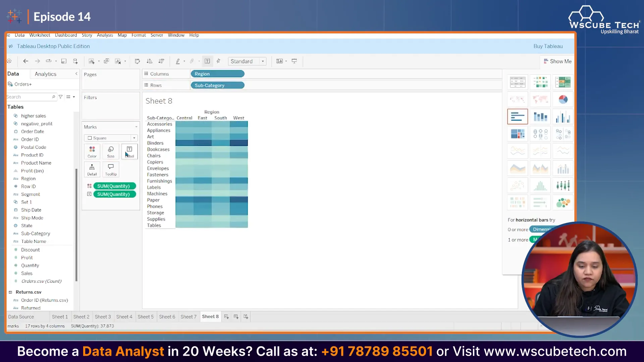Click the Show Me button

click(557, 61)
